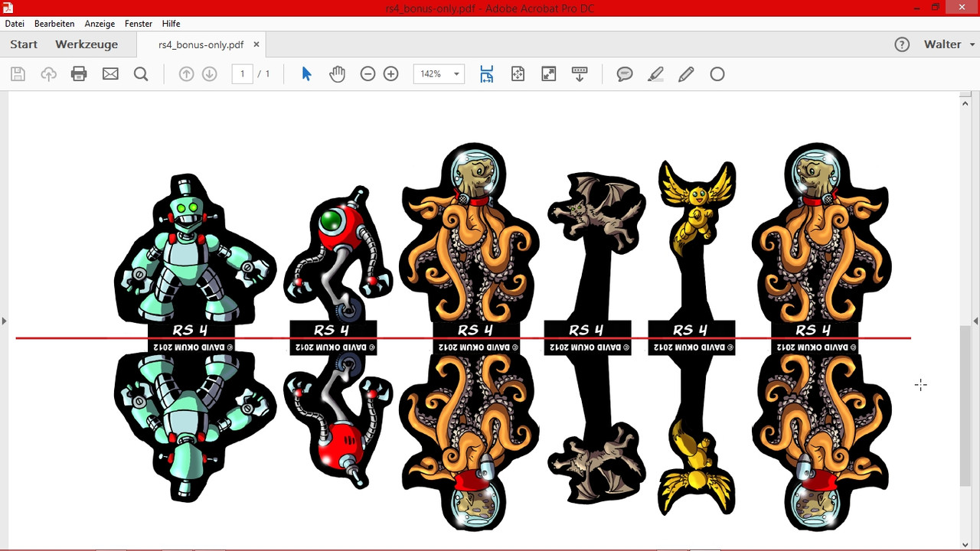Select the rs4_bonus-only.pdf tab
The image size is (980, 551).
pyautogui.click(x=201, y=45)
